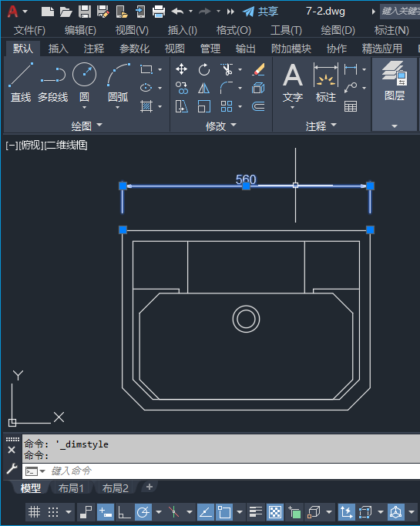Toggle polar tracking in status bar
This screenshot has height=526, width=420.
pyautogui.click(x=143, y=512)
